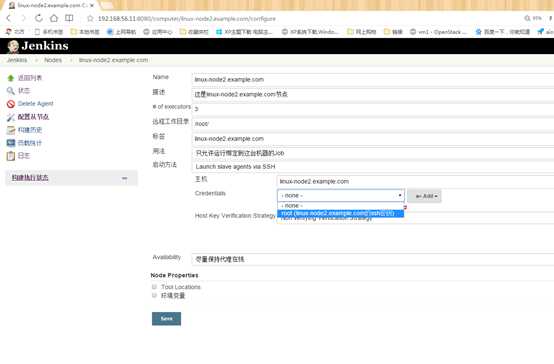
Task: Click the Name input field
Action: pyautogui.click(x=373, y=80)
